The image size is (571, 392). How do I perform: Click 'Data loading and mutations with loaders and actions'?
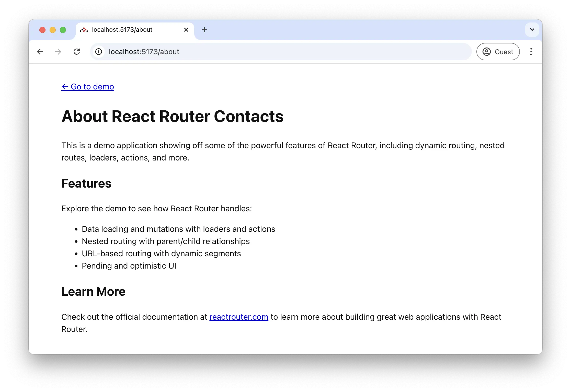(x=178, y=229)
